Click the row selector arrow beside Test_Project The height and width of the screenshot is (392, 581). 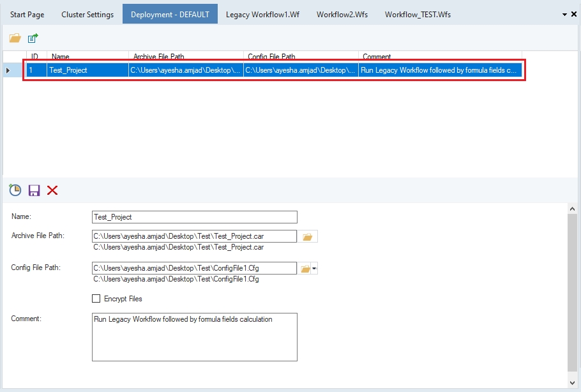(x=8, y=70)
